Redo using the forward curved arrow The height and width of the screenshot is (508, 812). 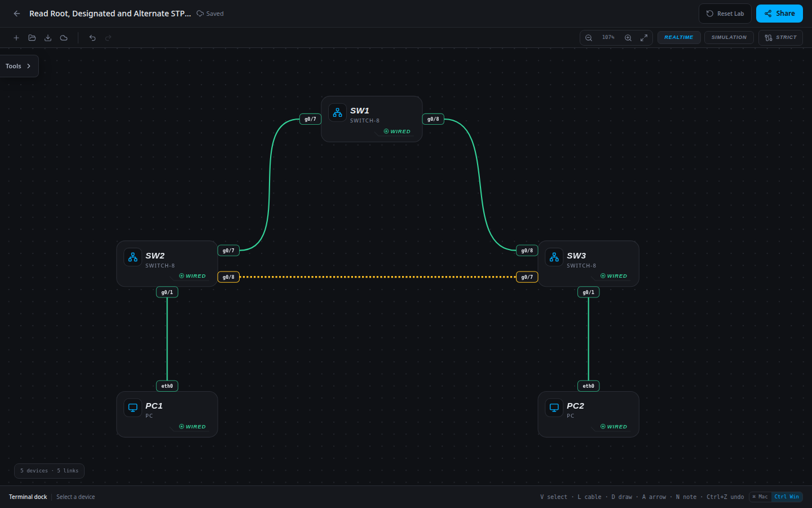(x=108, y=38)
